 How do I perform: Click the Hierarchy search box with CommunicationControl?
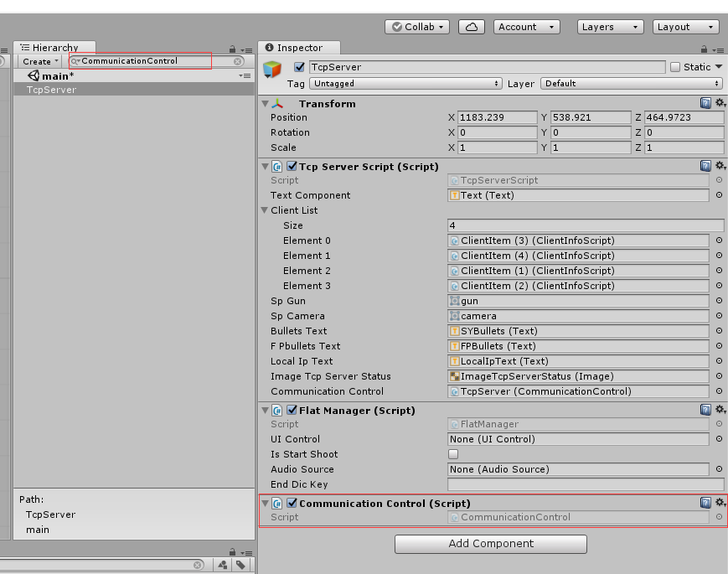pyautogui.click(x=156, y=61)
